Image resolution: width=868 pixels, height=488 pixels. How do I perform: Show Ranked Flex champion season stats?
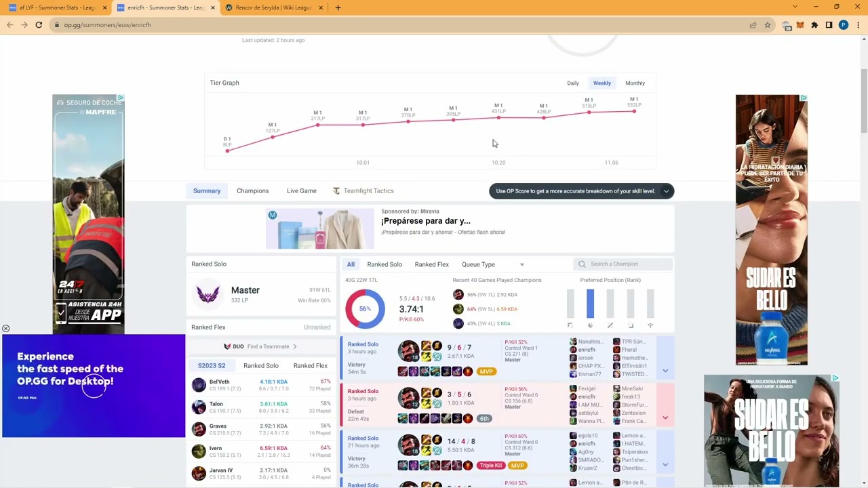(311, 366)
